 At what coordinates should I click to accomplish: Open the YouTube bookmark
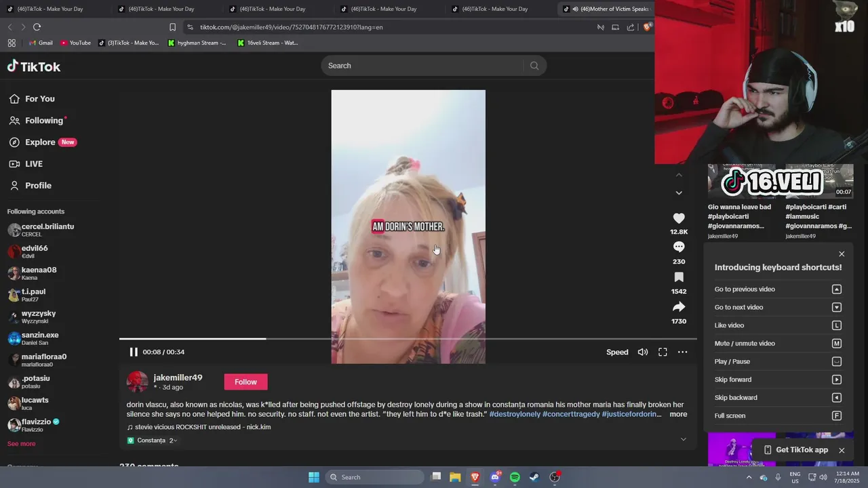pyautogui.click(x=75, y=43)
